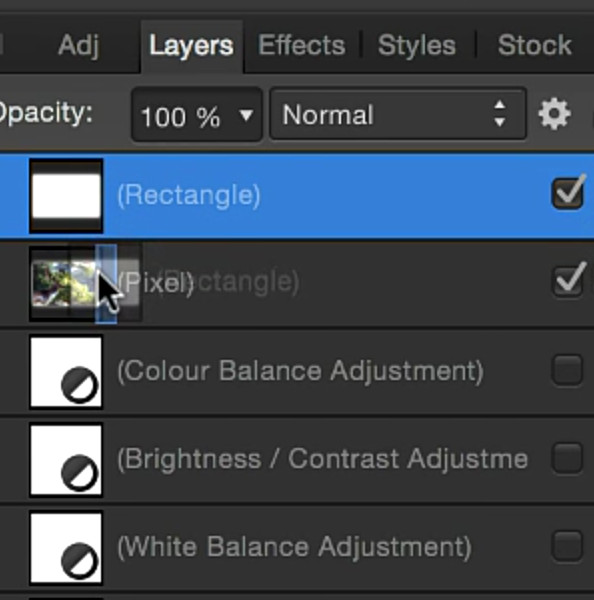Select the Colour Balance Adjustment layer name

pos(300,372)
